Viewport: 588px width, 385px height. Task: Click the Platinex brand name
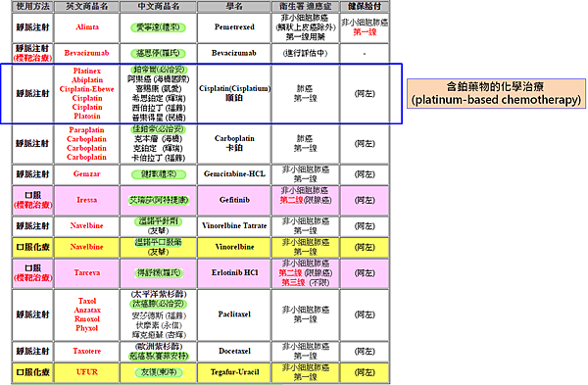point(87,71)
